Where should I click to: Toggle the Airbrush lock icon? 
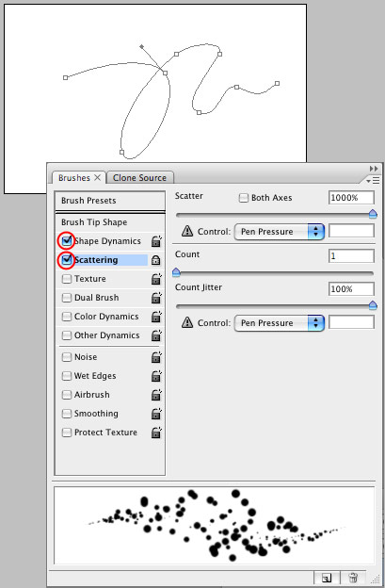(156, 395)
